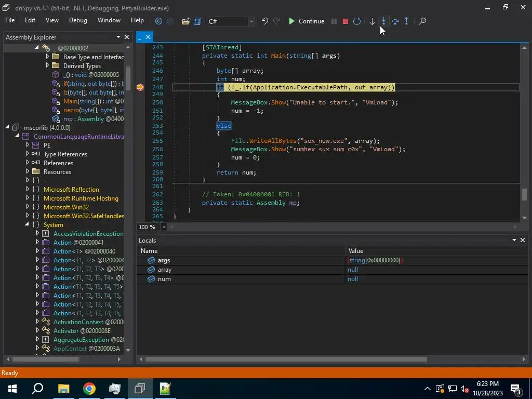Open the C# language dropdown
This screenshot has width=532, height=399.
251,21
